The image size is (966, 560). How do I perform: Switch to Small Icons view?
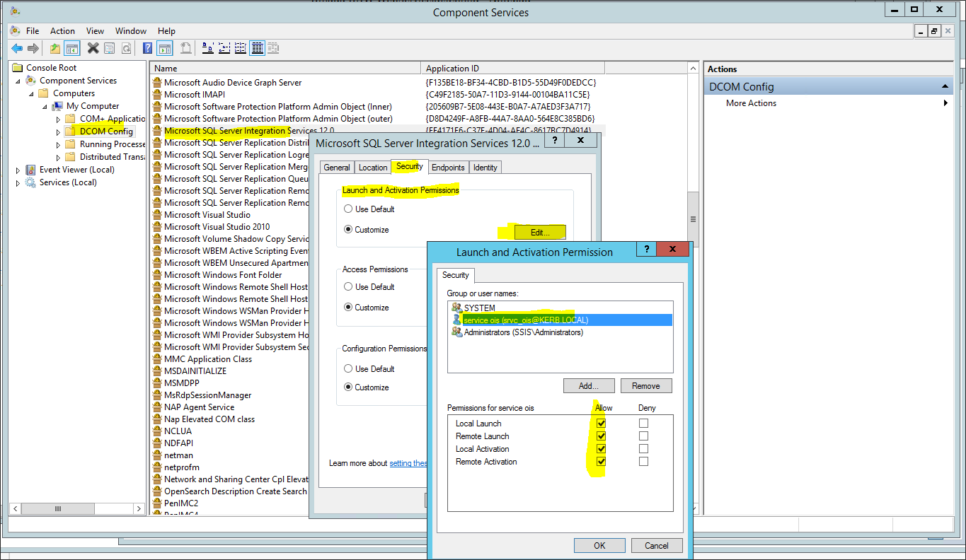224,48
